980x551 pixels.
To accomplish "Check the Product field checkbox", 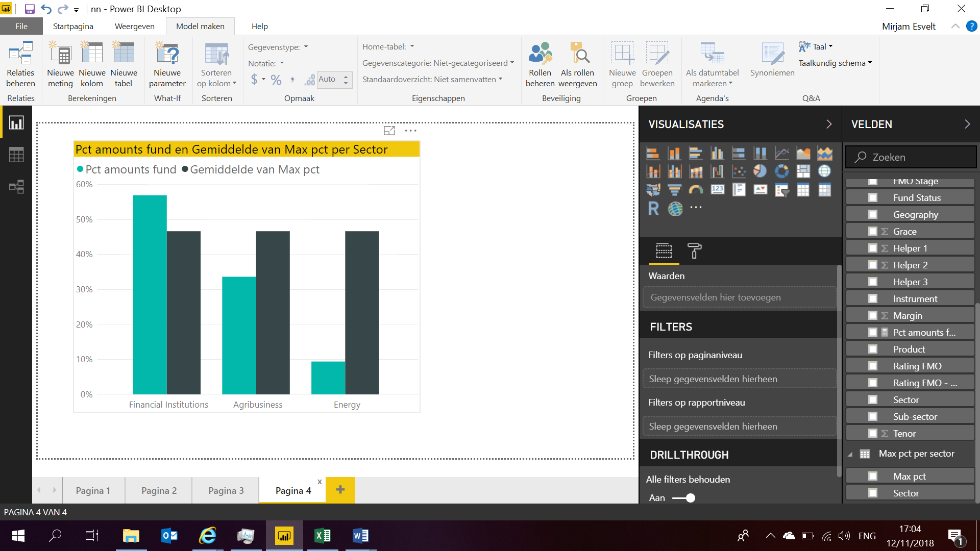I will [873, 349].
